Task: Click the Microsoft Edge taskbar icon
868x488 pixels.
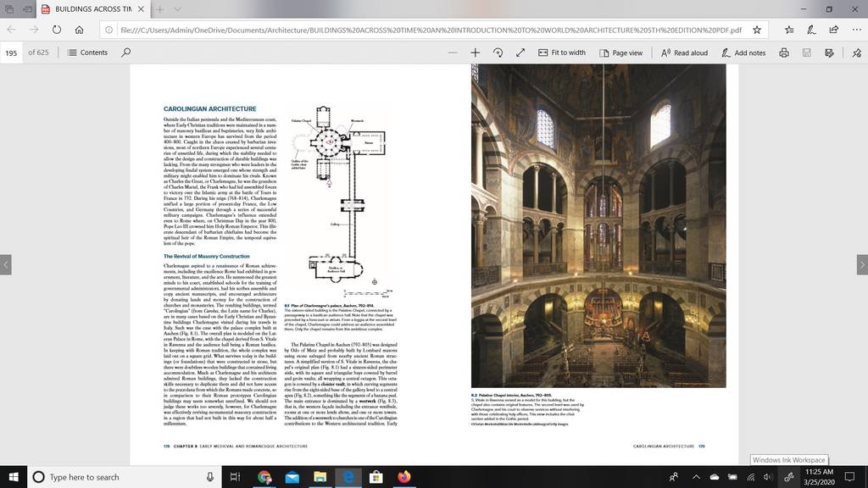Action: click(x=348, y=477)
